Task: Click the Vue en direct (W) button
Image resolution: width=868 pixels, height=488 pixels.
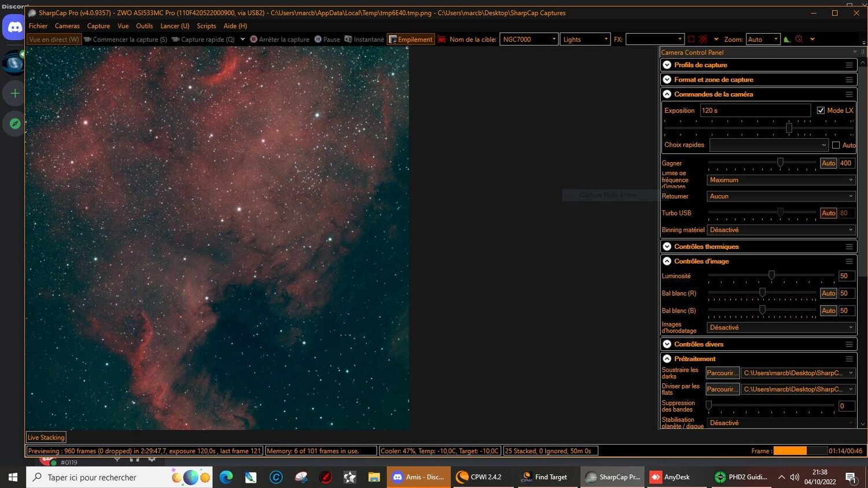Action: (x=53, y=39)
